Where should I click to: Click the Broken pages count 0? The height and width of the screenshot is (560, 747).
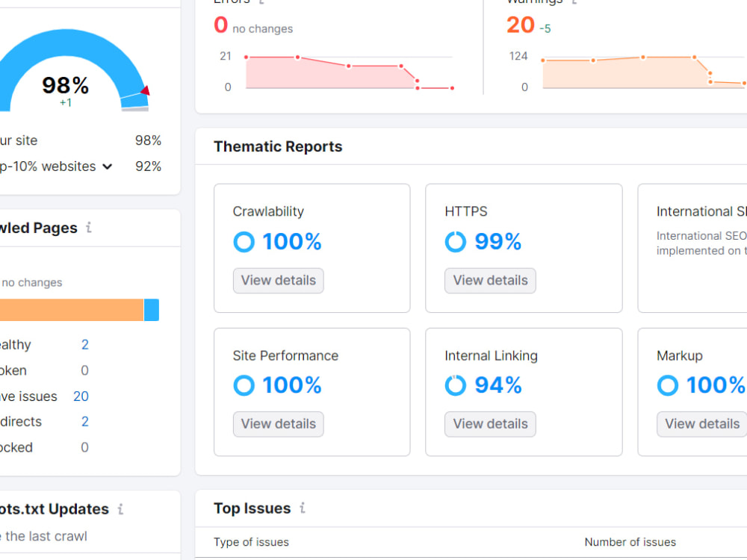pos(85,370)
